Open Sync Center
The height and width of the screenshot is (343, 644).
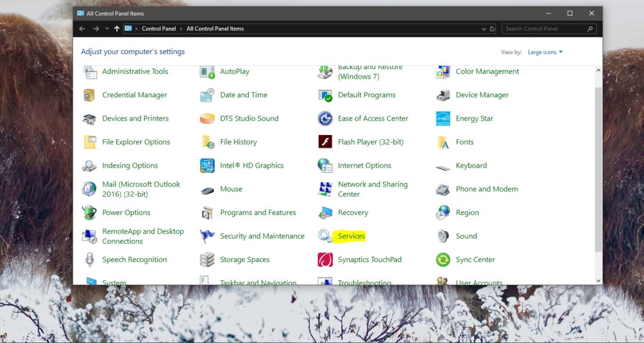click(x=475, y=259)
